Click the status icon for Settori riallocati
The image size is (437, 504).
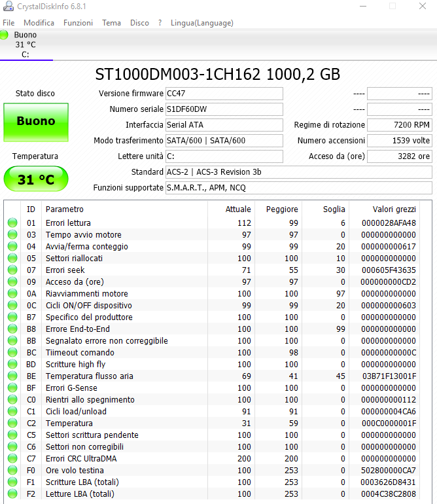point(12,258)
